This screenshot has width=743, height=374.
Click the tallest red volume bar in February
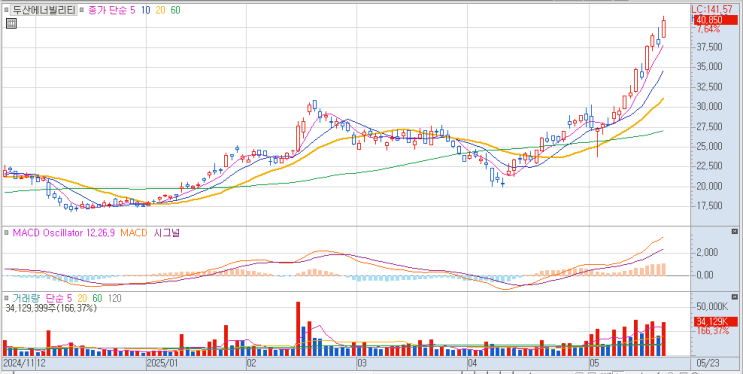click(x=298, y=328)
